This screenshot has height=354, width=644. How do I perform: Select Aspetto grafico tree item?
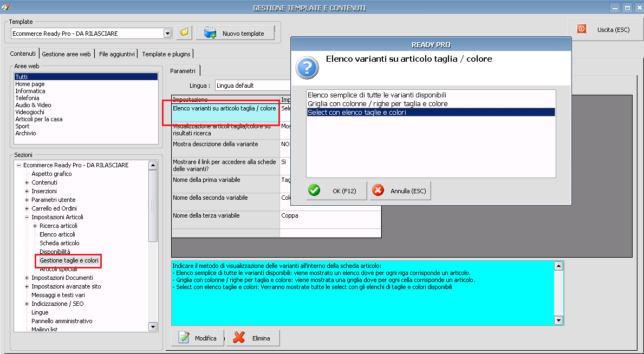pos(52,174)
